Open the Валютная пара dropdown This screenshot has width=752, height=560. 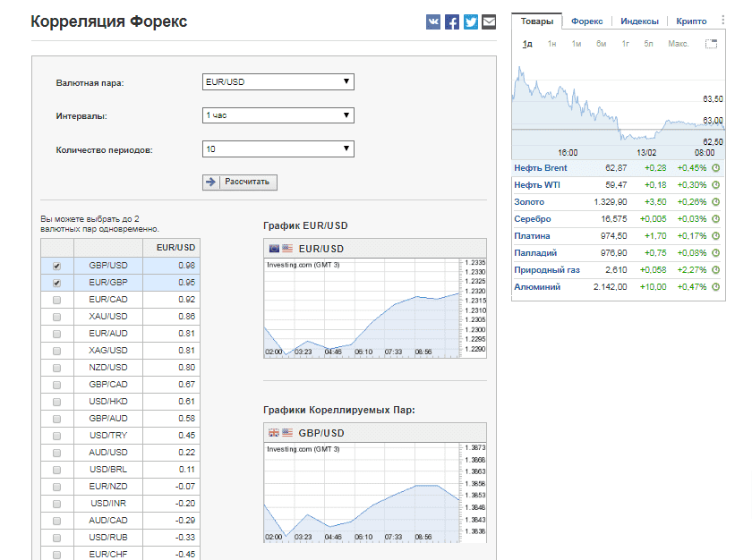(x=278, y=82)
